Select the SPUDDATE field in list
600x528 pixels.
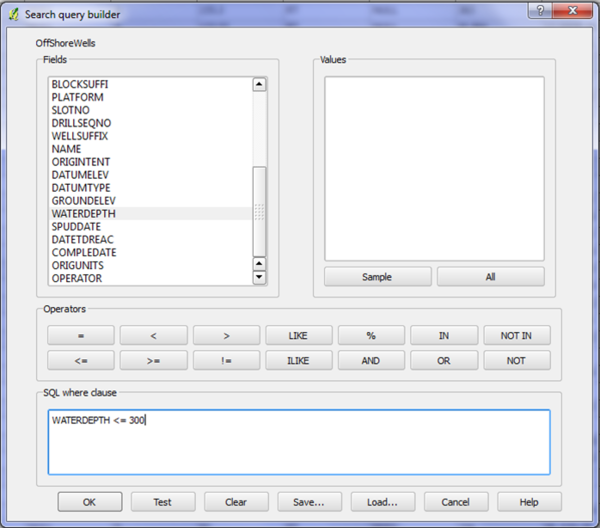tap(77, 227)
